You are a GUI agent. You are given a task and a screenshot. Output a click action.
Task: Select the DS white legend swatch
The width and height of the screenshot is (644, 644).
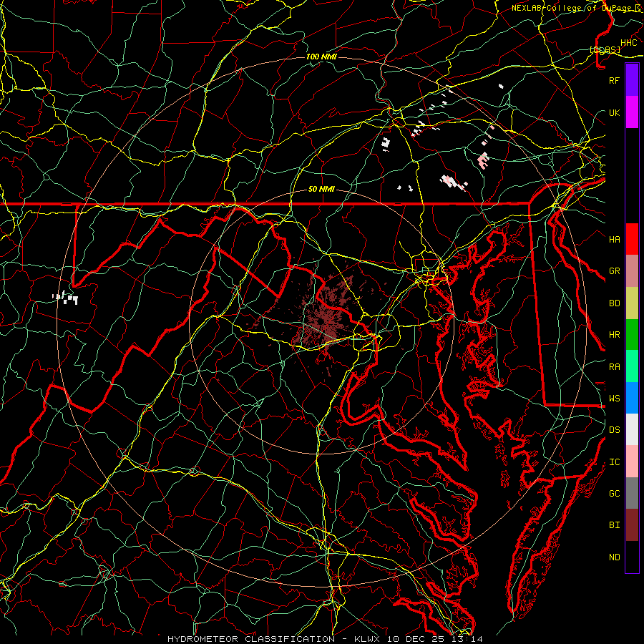632,429
